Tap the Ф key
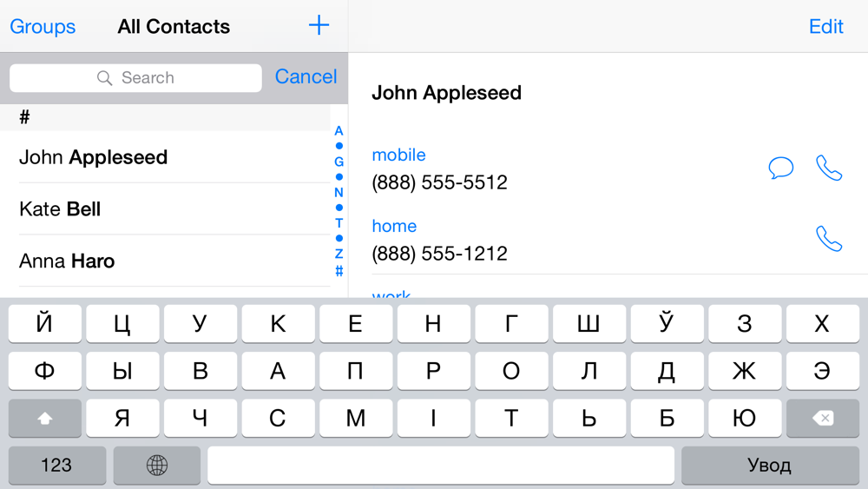Viewport: 868px width, 489px height. point(45,371)
